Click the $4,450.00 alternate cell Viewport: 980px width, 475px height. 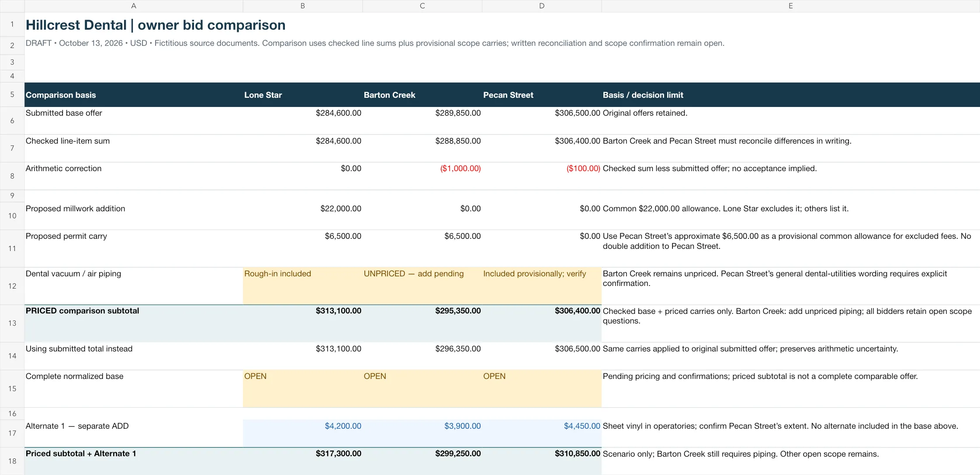tap(542, 433)
